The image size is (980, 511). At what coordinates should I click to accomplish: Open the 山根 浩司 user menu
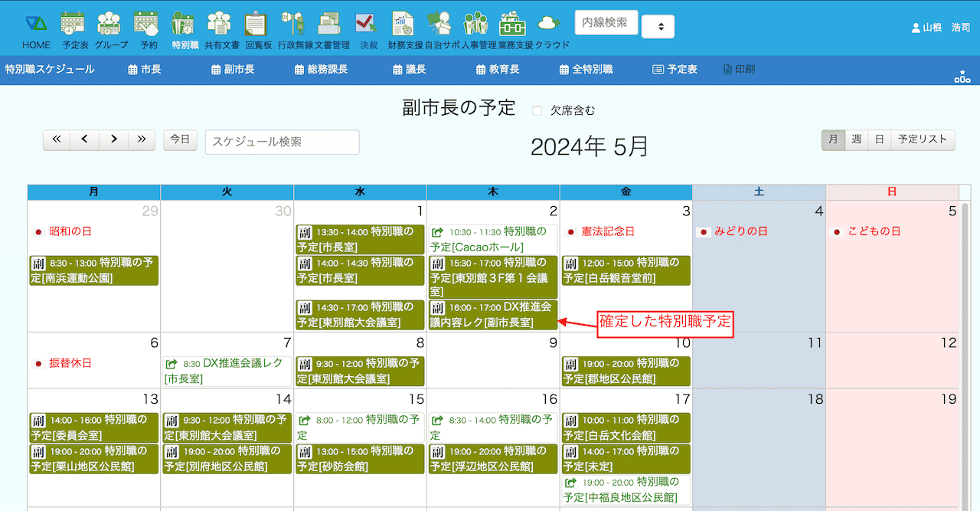(x=940, y=27)
